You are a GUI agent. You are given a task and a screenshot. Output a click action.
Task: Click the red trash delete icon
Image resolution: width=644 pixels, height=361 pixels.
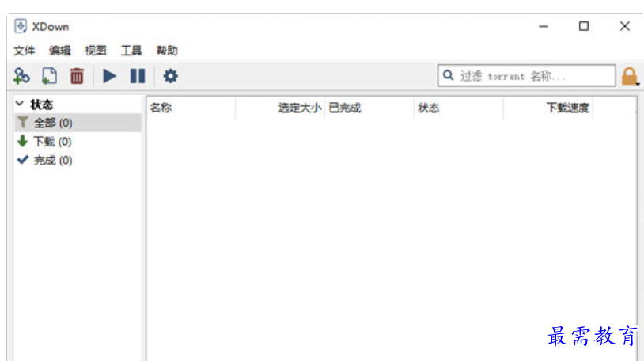pyautogui.click(x=77, y=76)
